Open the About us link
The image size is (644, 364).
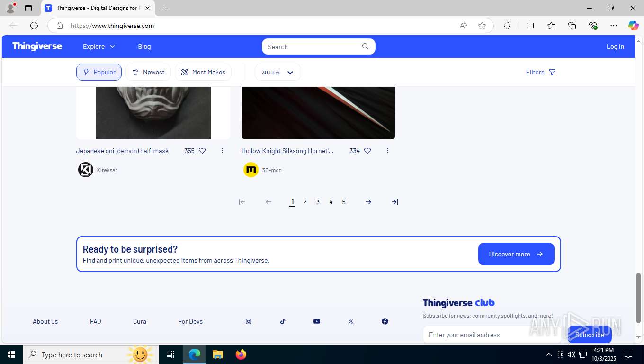45,321
